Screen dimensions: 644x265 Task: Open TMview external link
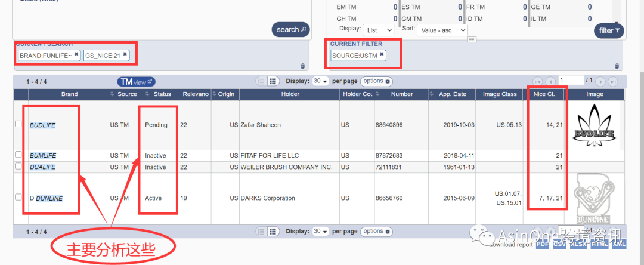click(x=137, y=82)
